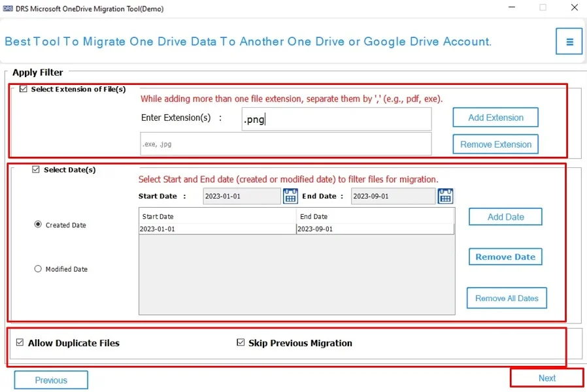This screenshot has height=392, width=587.
Task: Proceed by clicking Next
Action: point(546,378)
